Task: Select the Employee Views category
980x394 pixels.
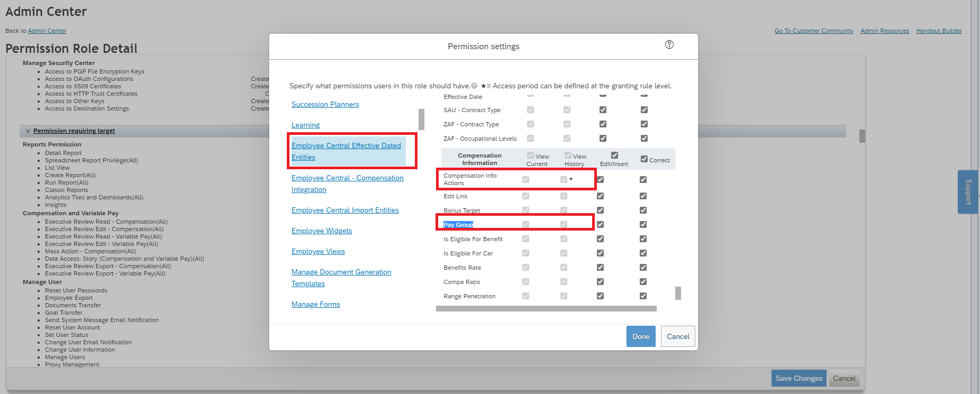Action: click(x=318, y=251)
